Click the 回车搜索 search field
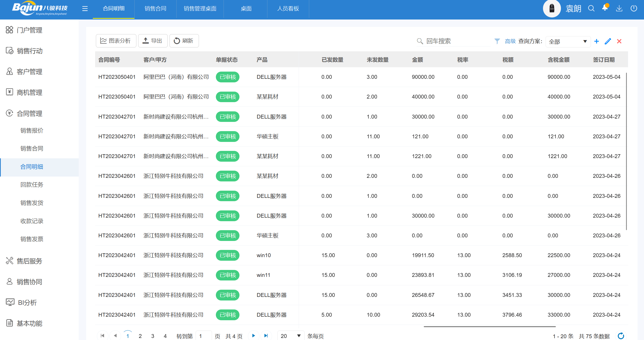The width and height of the screenshot is (644, 340). (456, 41)
